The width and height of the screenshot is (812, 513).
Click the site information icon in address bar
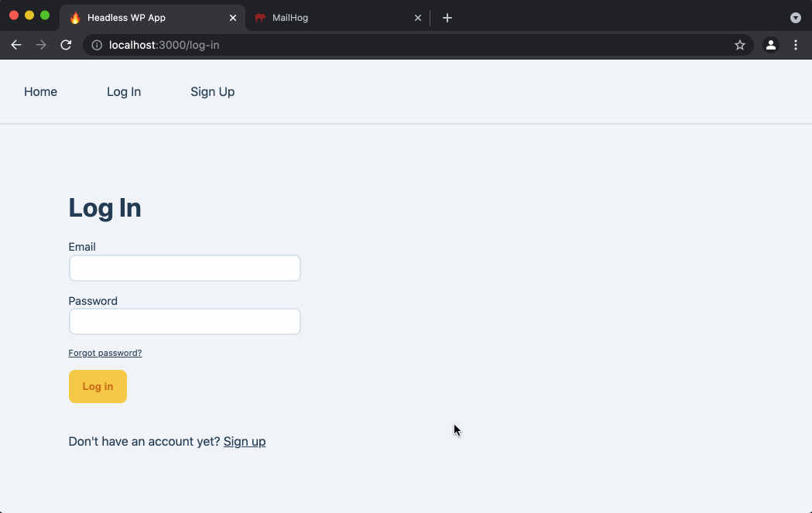pyautogui.click(x=96, y=45)
